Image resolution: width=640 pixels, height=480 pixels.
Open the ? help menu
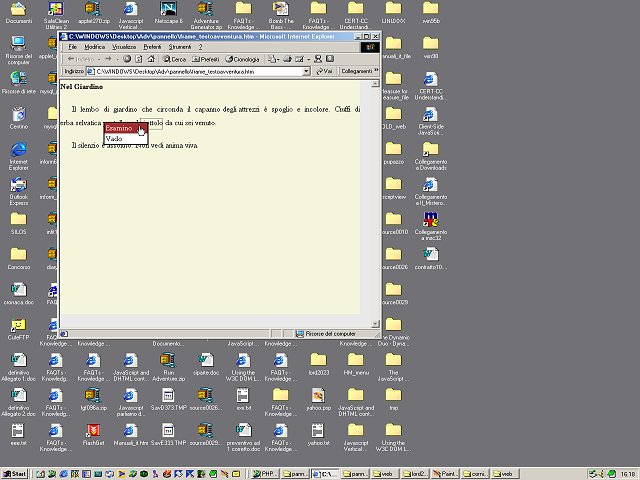click(x=200, y=47)
